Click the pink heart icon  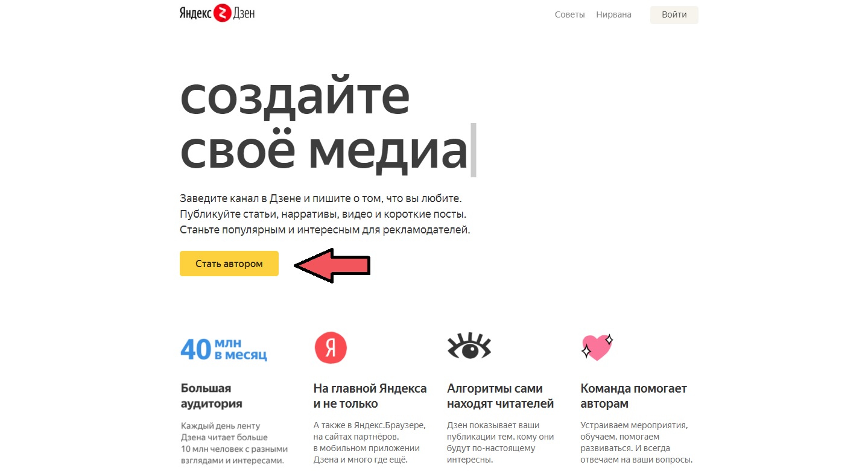(597, 347)
